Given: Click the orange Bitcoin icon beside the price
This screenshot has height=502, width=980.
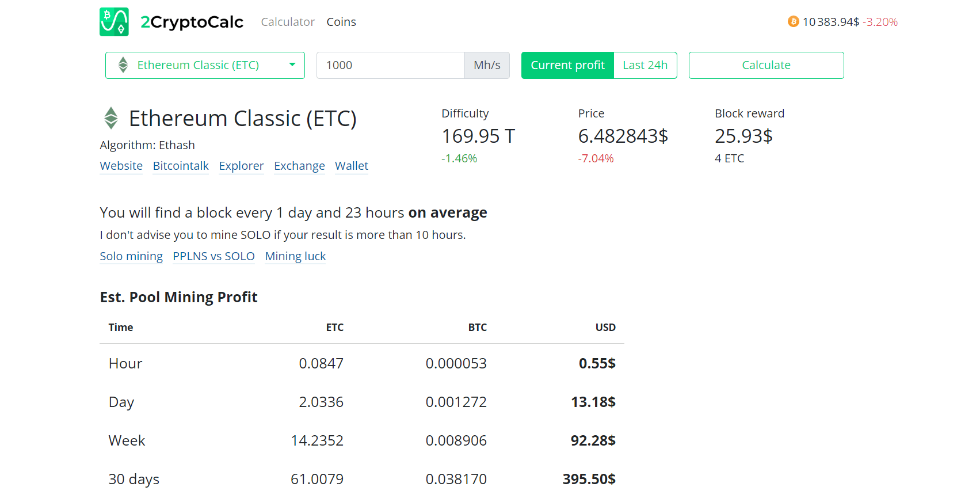Looking at the screenshot, I should (x=794, y=22).
